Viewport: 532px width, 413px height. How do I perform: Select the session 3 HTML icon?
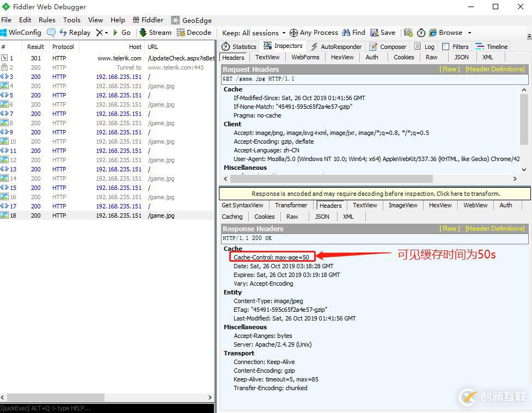click(x=4, y=77)
